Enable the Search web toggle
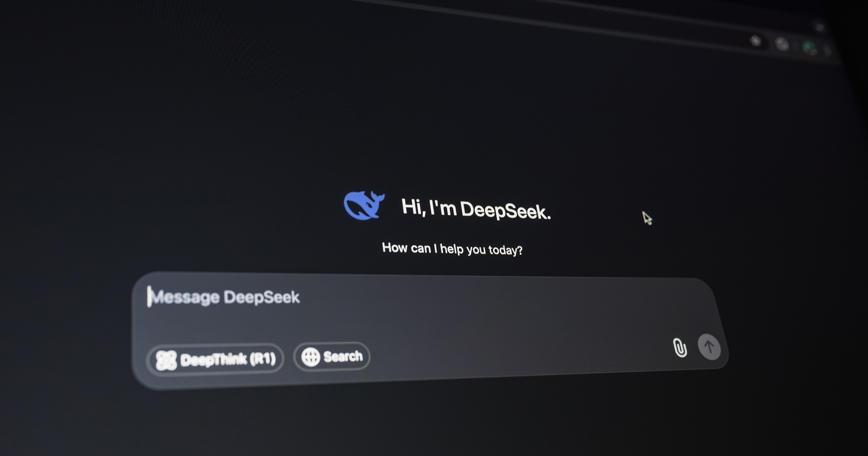This screenshot has width=868, height=456. [332, 357]
